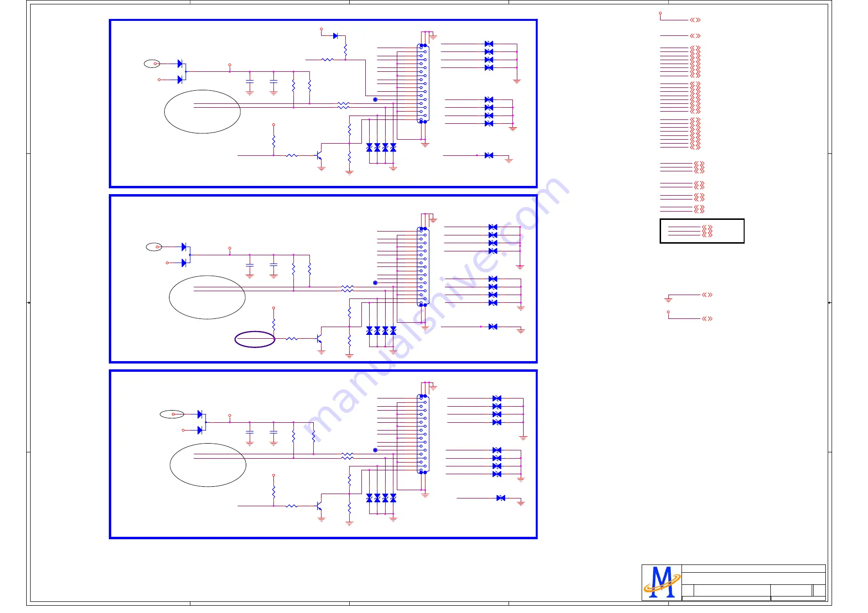
Task: Select the small circled input terminal, top block
Action: click(x=152, y=64)
